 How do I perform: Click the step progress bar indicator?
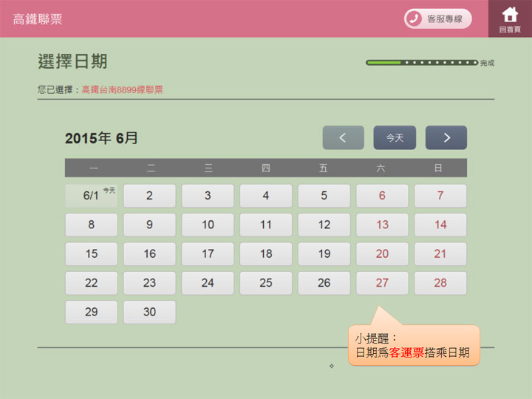click(422, 63)
